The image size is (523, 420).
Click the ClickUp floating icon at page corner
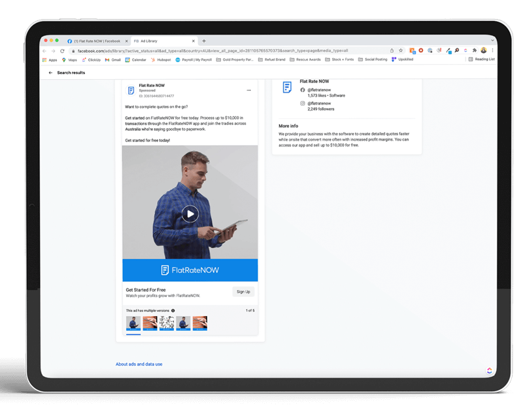pyautogui.click(x=489, y=370)
